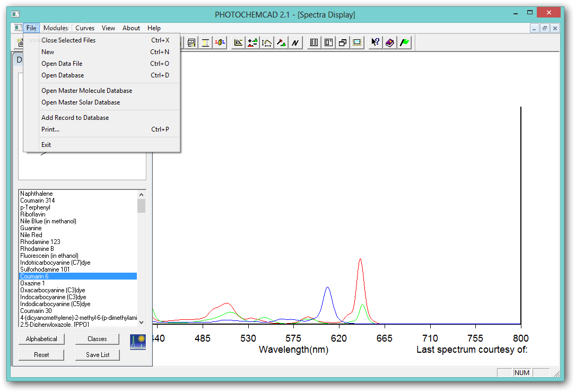Choose Open Database menu entry
The height and width of the screenshot is (392, 575).
[x=101, y=75]
